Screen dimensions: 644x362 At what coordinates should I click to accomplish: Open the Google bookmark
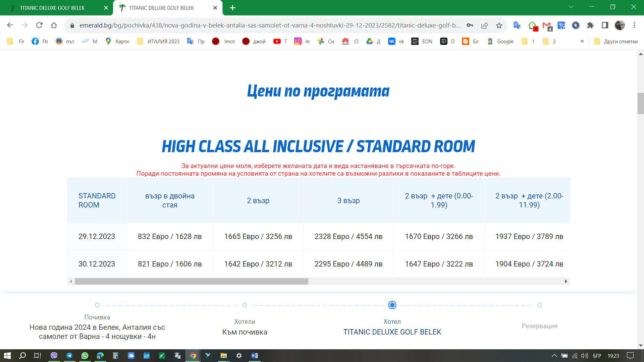click(500, 41)
